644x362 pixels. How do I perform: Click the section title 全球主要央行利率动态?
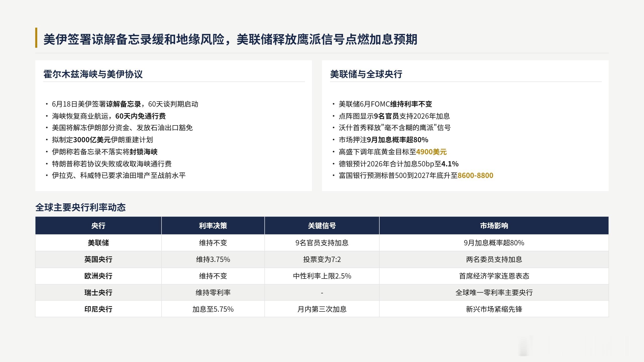(80, 207)
